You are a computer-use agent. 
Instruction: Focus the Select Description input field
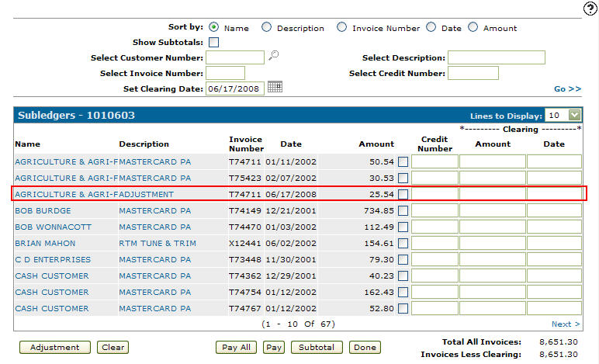497,57
